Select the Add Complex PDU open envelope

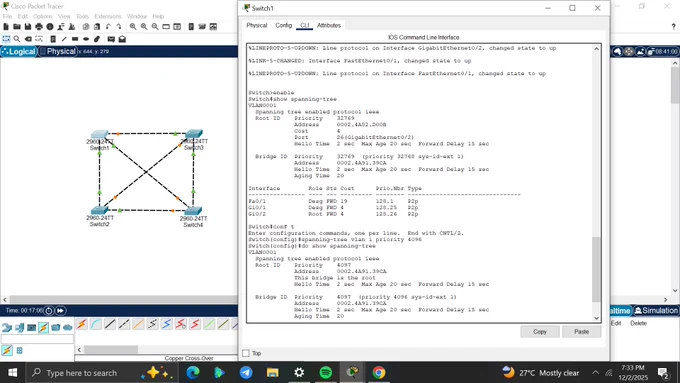122,39
